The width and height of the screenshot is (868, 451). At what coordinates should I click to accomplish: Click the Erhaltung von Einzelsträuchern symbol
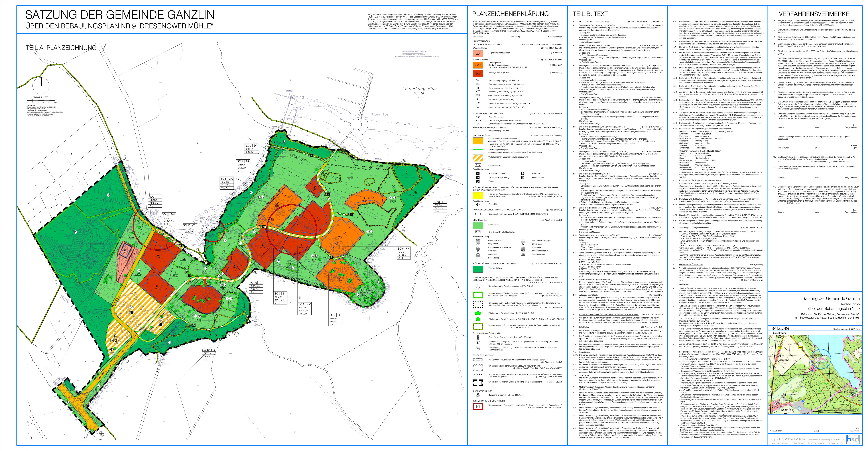point(478,313)
